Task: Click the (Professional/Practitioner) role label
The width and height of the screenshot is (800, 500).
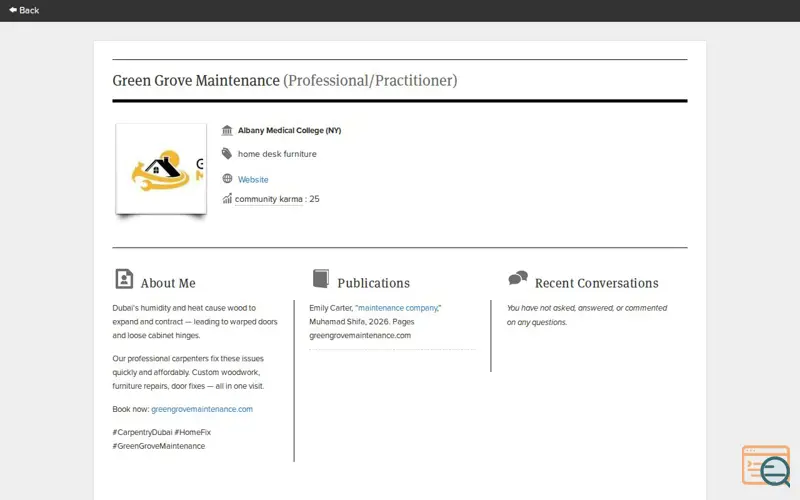Action: point(370,81)
